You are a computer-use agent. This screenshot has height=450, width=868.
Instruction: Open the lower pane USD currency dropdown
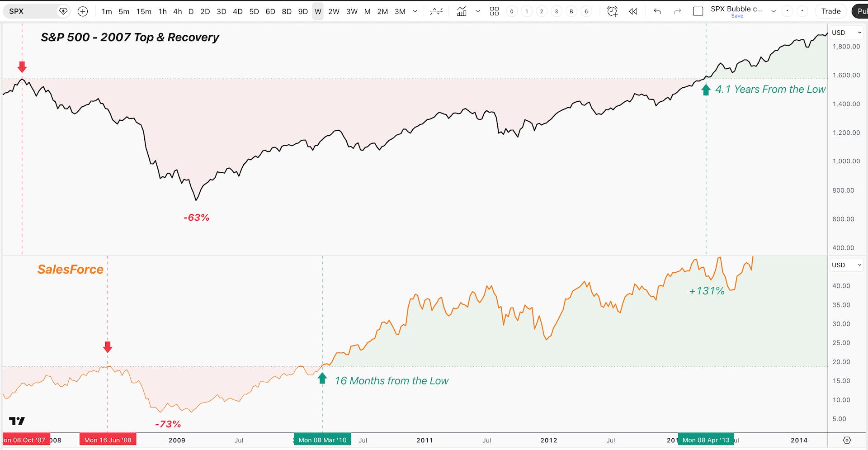(847, 265)
